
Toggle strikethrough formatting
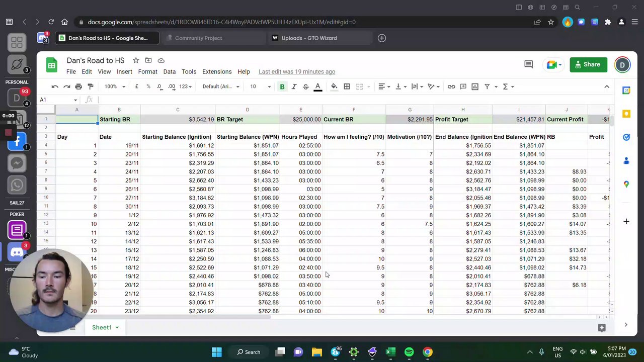(305, 86)
